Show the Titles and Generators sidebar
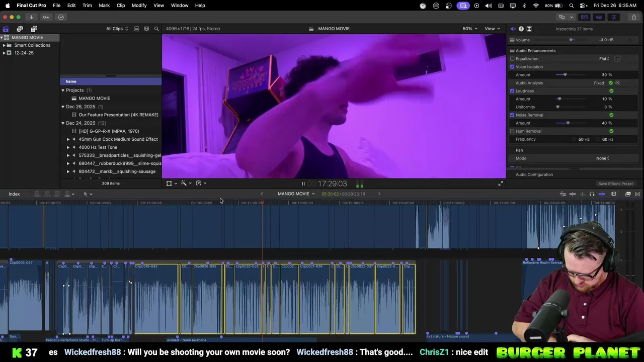The height and width of the screenshot is (362, 644). pyautogui.click(x=34, y=29)
